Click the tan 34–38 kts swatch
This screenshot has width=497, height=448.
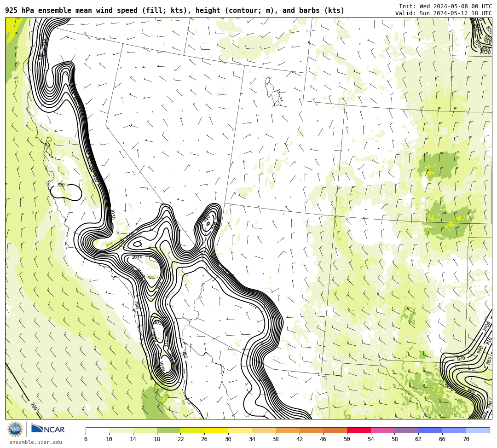coord(264,430)
